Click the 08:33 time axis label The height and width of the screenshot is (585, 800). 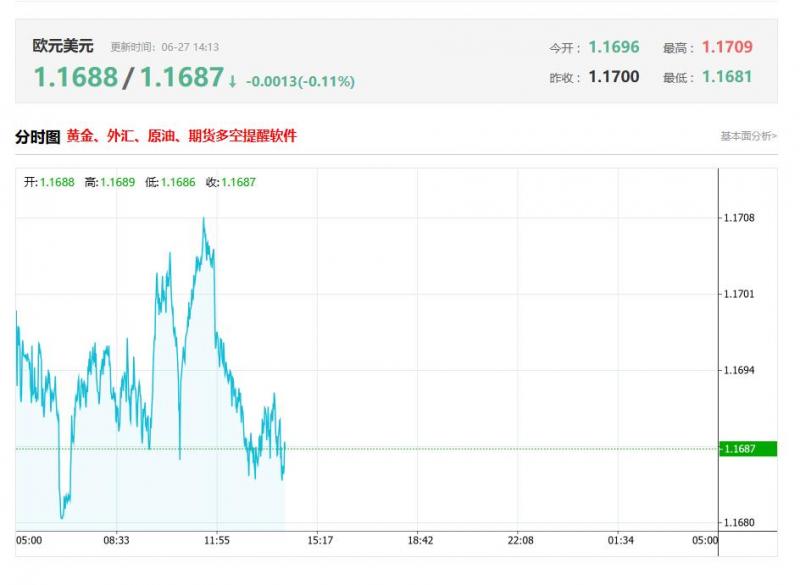[116, 540]
